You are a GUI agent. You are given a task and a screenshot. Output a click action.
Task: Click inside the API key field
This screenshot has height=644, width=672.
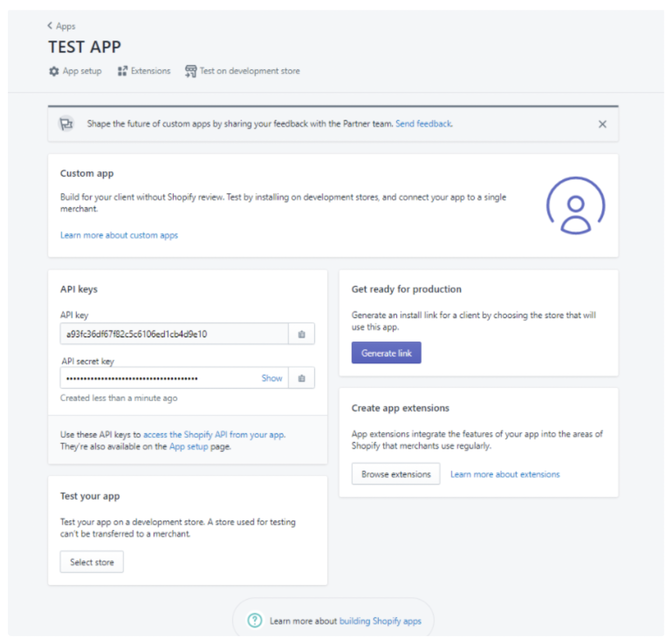(x=174, y=334)
